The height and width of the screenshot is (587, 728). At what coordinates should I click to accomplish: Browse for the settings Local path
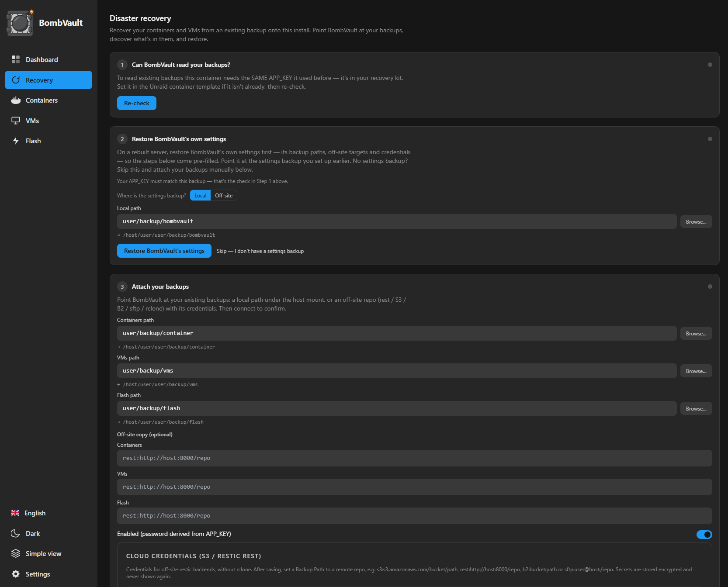(x=696, y=221)
